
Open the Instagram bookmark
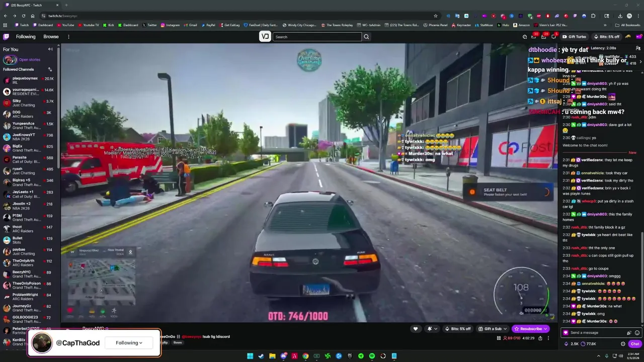(x=170, y=25)
